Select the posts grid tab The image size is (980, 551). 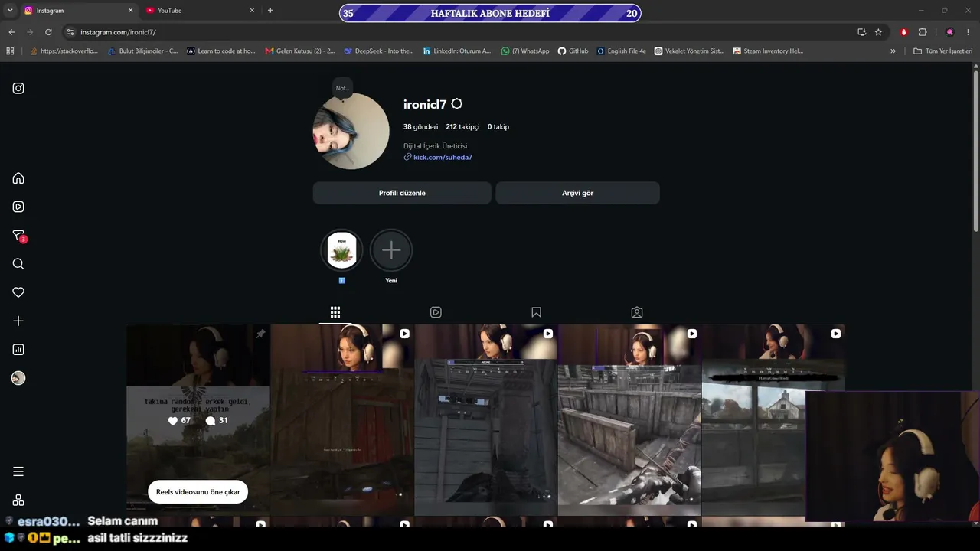click(x=335, y=312)
